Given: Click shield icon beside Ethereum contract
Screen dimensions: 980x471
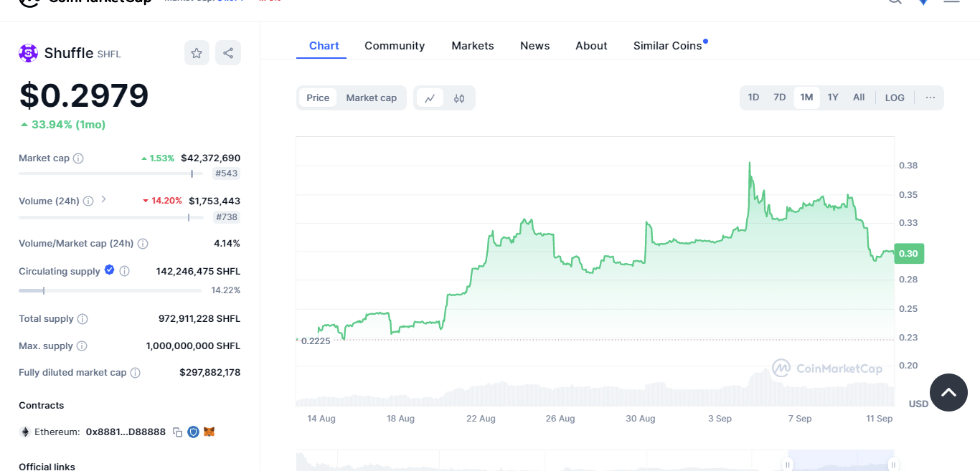Looking at the screenshot, I should click(x=193, y=432).
